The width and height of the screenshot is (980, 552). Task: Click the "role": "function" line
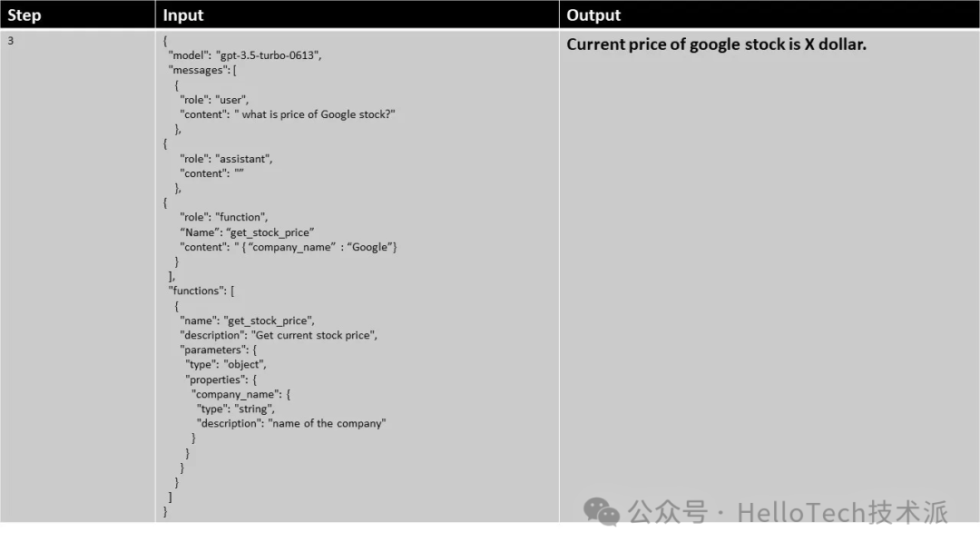coord(223,217)
